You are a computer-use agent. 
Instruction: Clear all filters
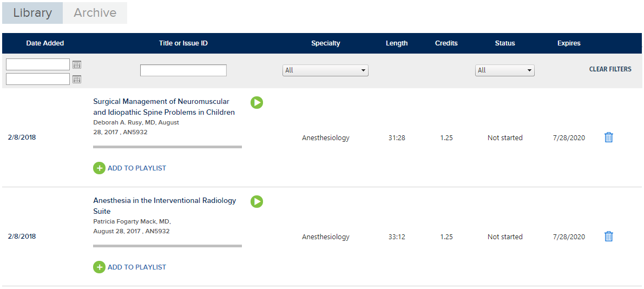610,69
